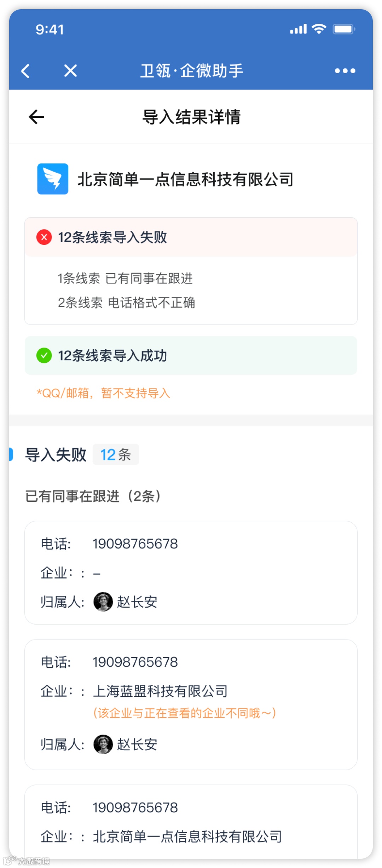Go back using the arrow icon

click(x=36, y=117)
